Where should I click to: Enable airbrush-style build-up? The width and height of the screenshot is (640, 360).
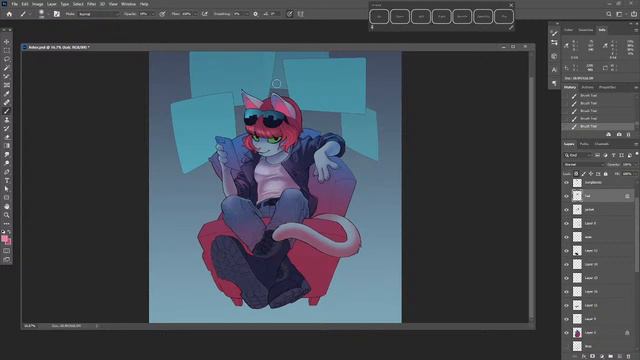coord(204,14)
